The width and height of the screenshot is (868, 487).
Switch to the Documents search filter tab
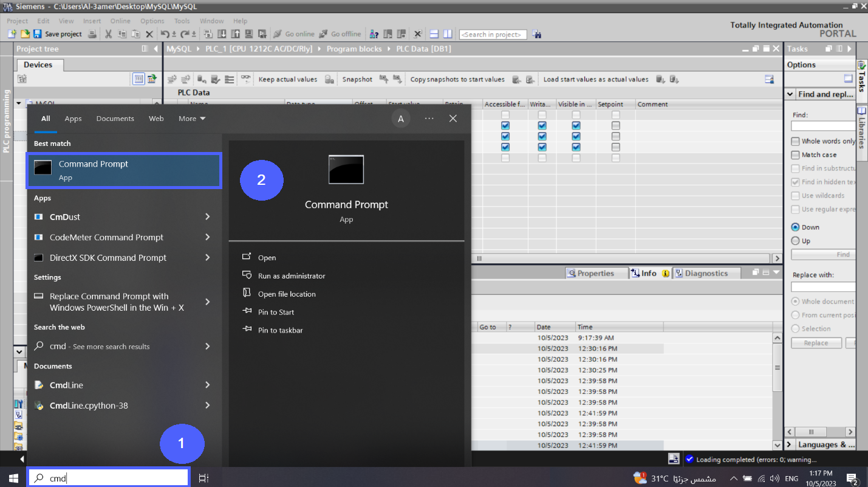pyautogui.click(x=115, y=119)
